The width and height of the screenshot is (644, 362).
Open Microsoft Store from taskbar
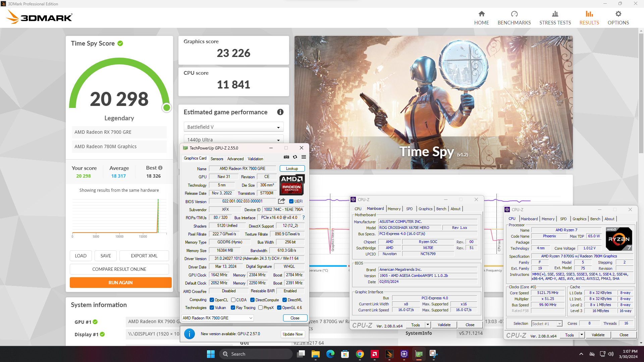pyautogui.click(x=345, y=354)
